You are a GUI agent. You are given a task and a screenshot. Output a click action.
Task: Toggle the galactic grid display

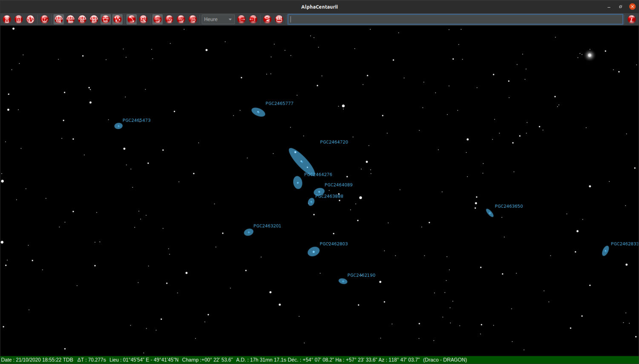click(94, 19)
